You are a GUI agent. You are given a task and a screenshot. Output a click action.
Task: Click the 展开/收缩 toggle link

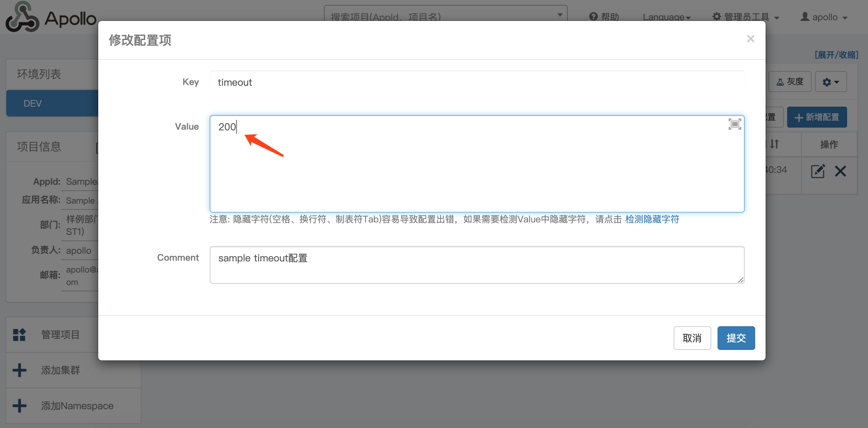[836, 55]
